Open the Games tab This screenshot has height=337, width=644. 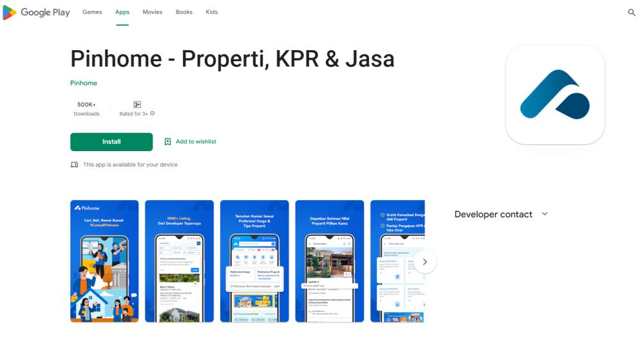[92, 12]
